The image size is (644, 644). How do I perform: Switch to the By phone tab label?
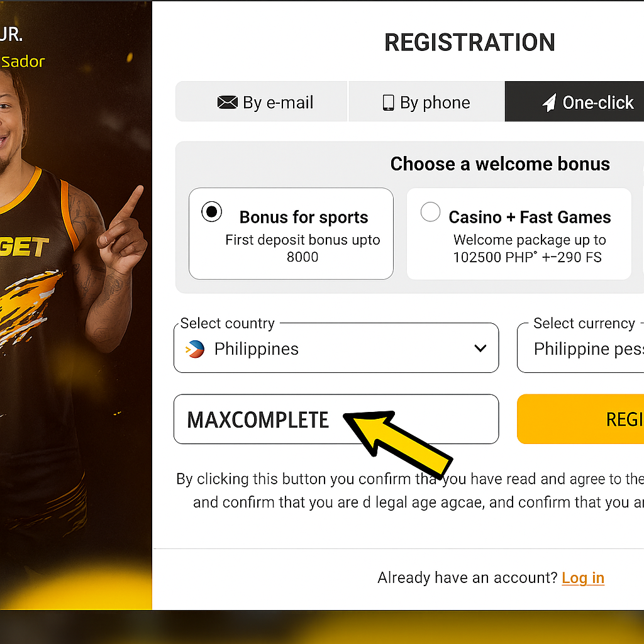435,103
